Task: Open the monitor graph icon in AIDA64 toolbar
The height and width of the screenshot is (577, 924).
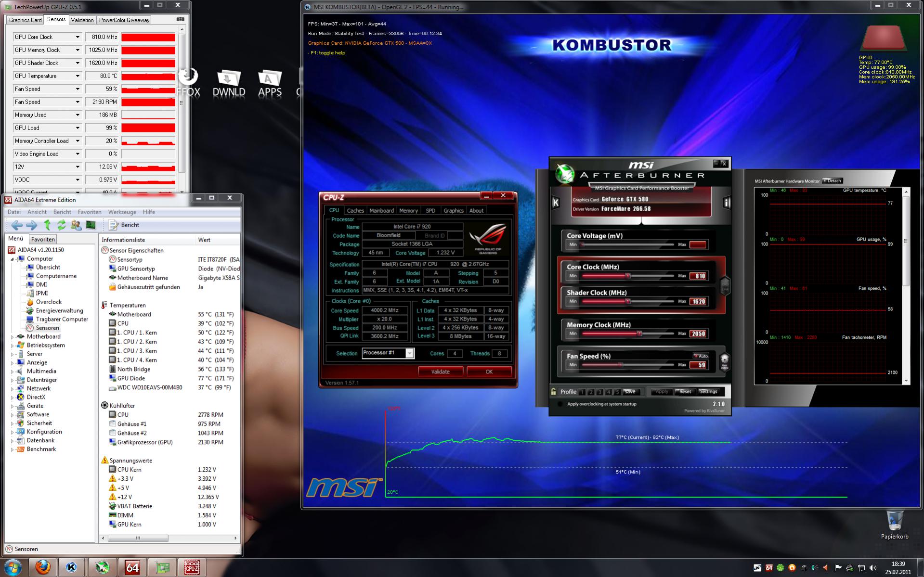Action: point(91,225)
